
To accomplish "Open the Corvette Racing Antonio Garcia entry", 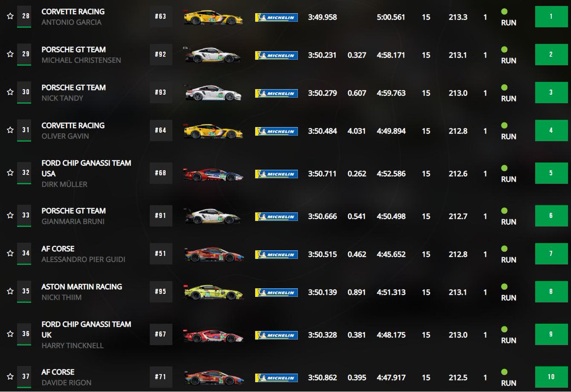I will point(73,11).
